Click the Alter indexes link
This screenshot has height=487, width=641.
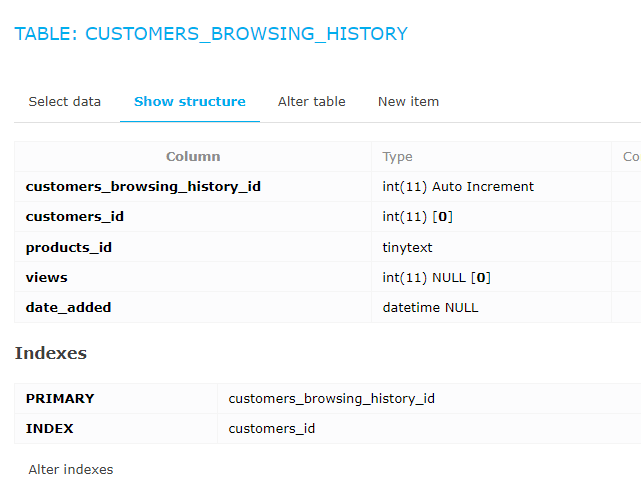pyautogui.click(x=71, y=469)
